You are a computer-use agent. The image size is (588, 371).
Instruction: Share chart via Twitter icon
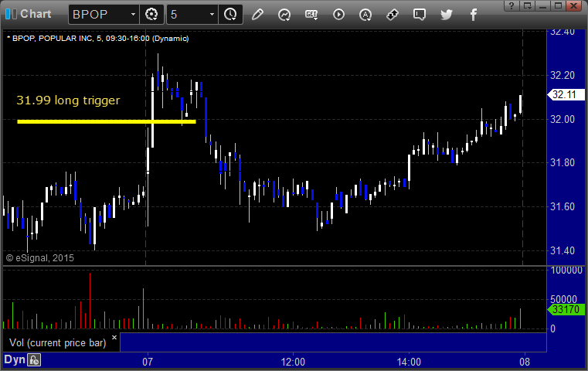point(447,15)
